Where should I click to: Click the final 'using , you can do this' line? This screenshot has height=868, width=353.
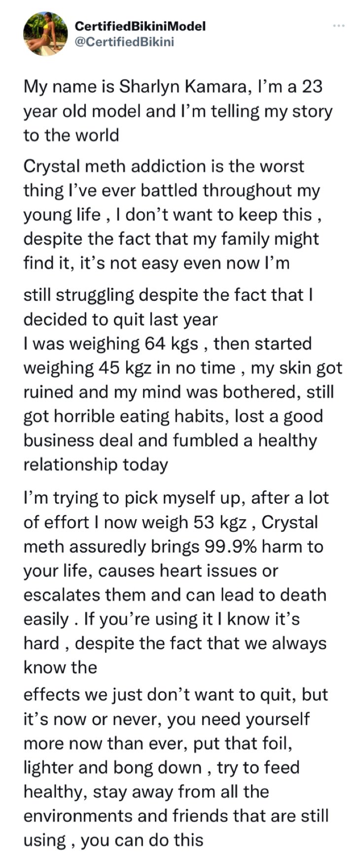coord(113,840)
